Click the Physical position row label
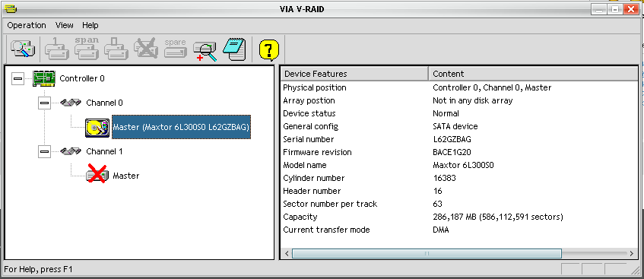Viewport: 644px width, 279px height. (x=315, y=88)
